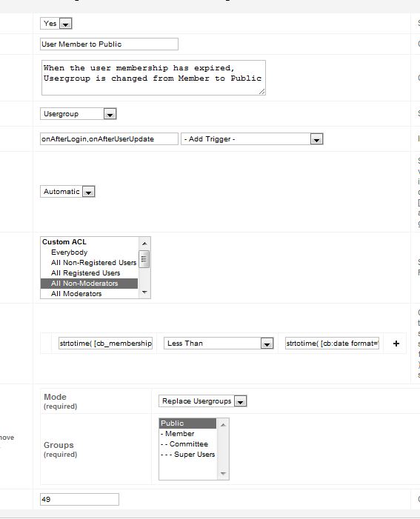The image size is (420, 519).
Task: Open the Less Than operator dropdown
Action: 219,344
